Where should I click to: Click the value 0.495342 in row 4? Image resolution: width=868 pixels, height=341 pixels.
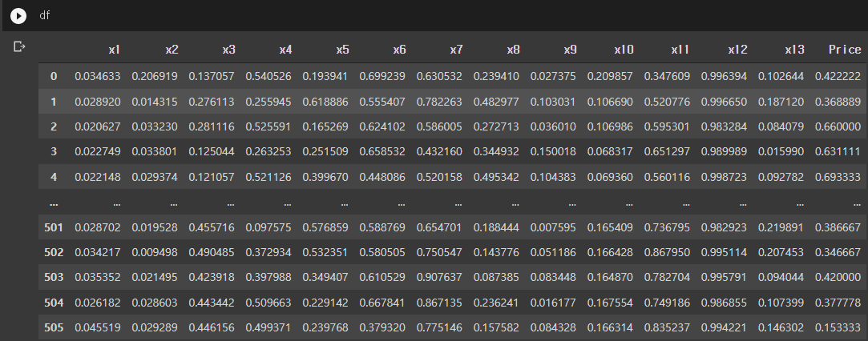497,177
